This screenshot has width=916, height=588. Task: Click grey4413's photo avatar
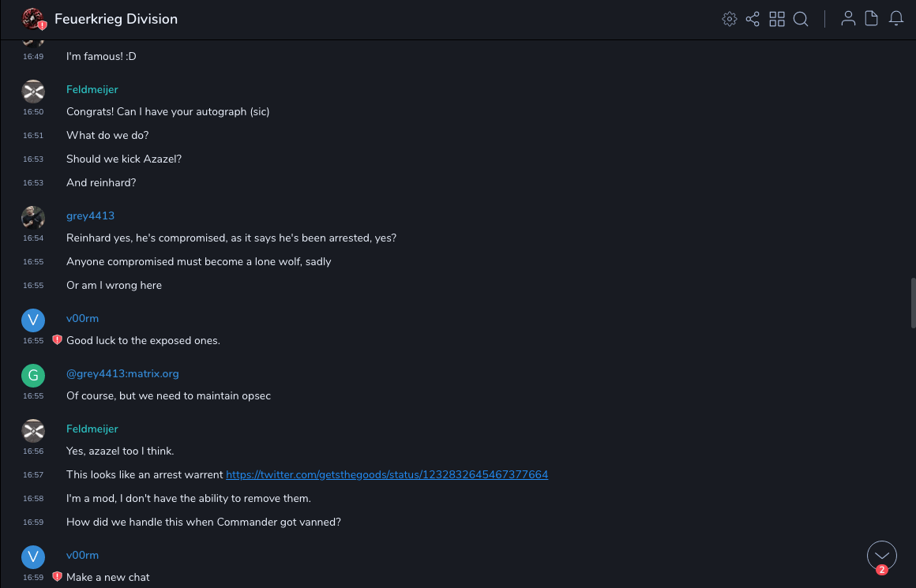coord(33,217)
